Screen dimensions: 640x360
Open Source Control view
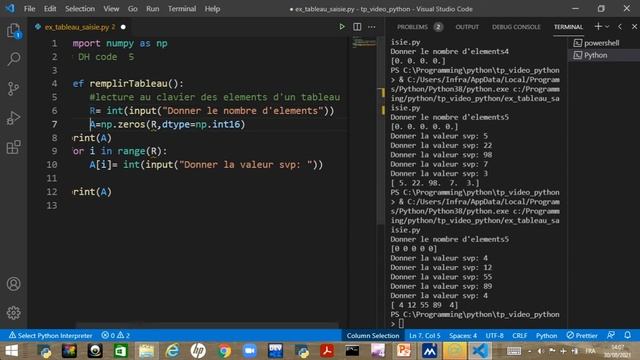click(13, 89)
